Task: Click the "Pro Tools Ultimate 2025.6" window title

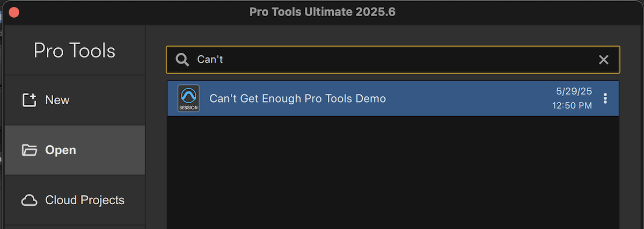Action: pos(322,12)
